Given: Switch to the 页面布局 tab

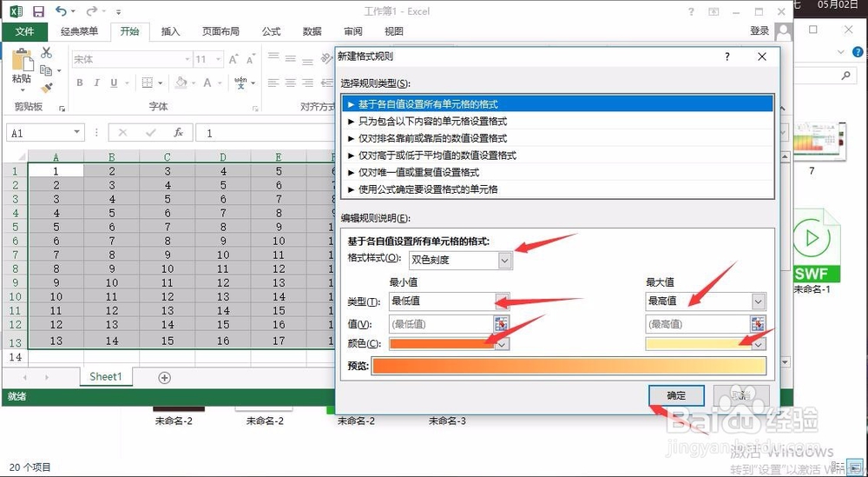Looking at the screenshot, I should pyautogui.click(x=220, y=31).
